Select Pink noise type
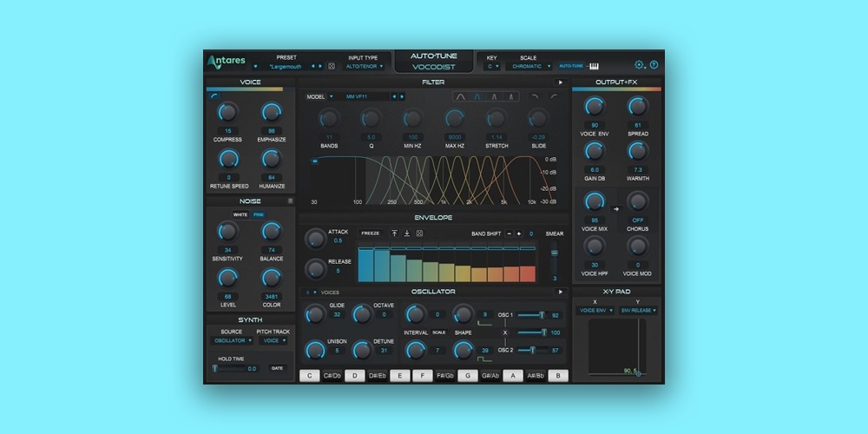 click(x=259, y=214)
